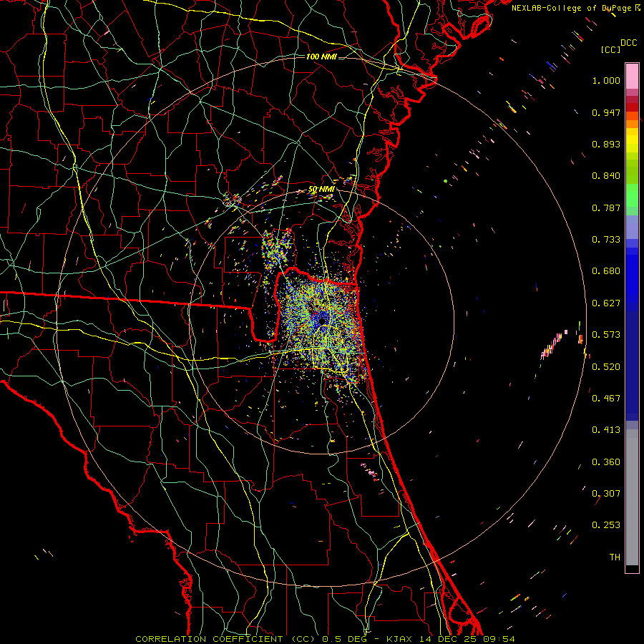This screenshot has height=644, width=644.
Task: Select the 0.253 legend value
Action: [x=606, y=525]
